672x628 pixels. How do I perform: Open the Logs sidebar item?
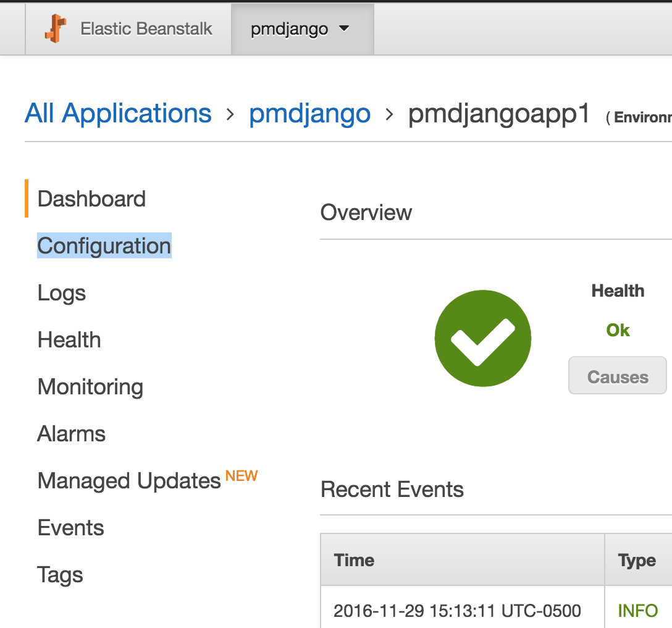click(x=62, y=293)
